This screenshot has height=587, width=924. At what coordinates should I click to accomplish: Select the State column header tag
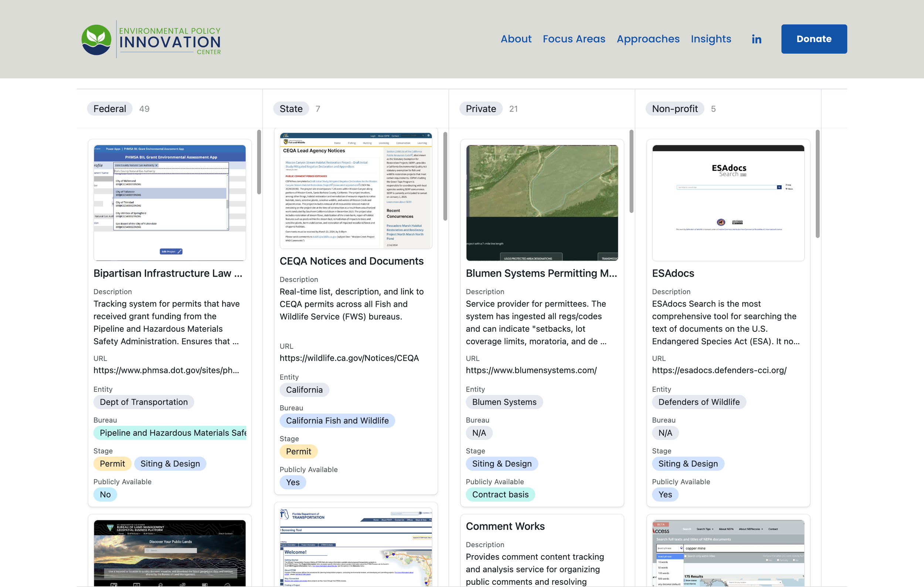[x=291, y=109]
